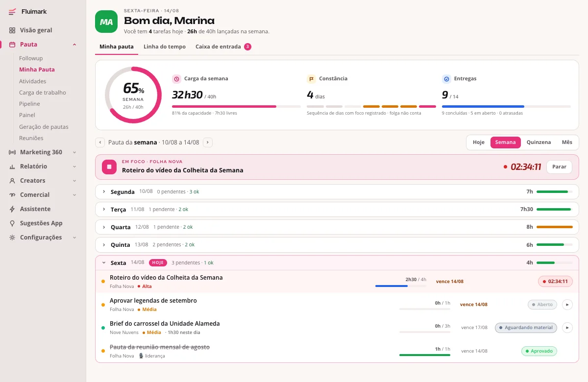Open Roteiro do vídeo task in Sexta list
The height and width of the screenshot is (382, 588).
pos(166,278)
